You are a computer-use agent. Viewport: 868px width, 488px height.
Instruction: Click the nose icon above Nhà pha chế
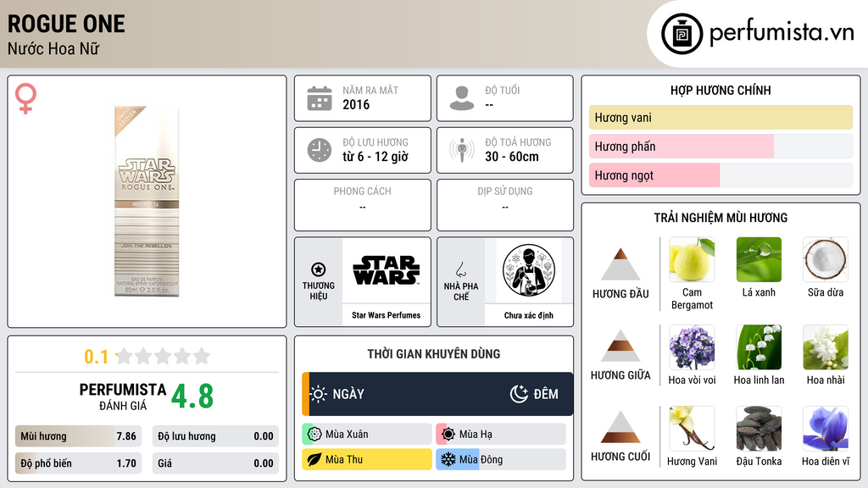(460, 269)
